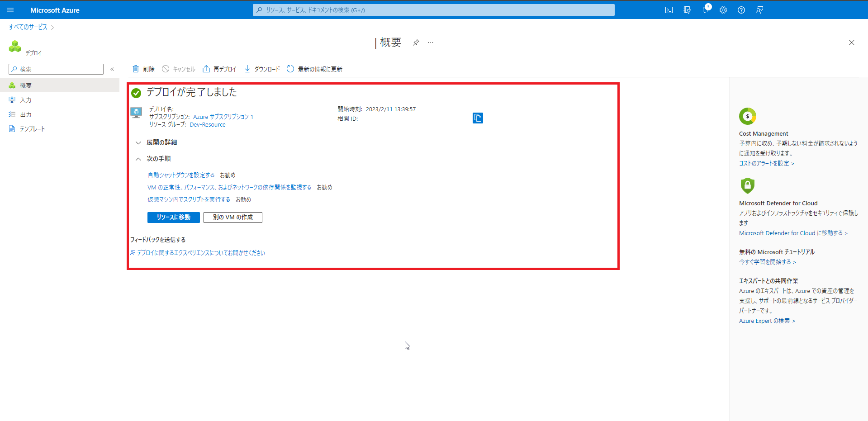Open 今すぐ学習を開始する link

click(768, 262)
